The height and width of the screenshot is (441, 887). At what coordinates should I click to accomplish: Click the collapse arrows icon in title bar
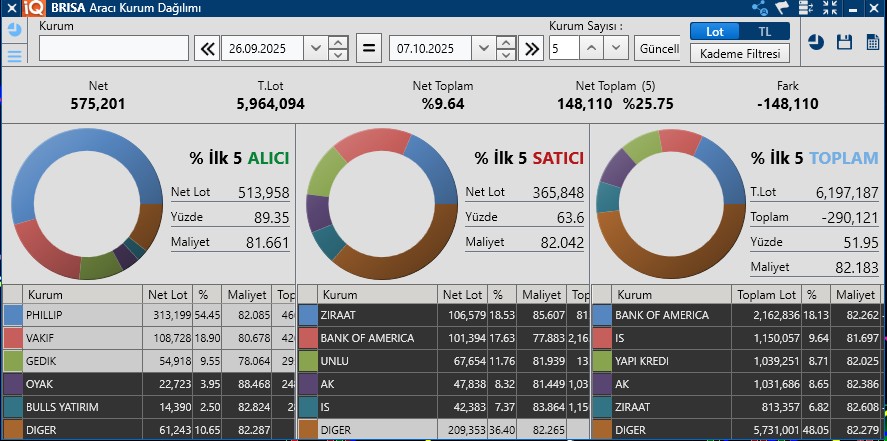pos(830,8)
